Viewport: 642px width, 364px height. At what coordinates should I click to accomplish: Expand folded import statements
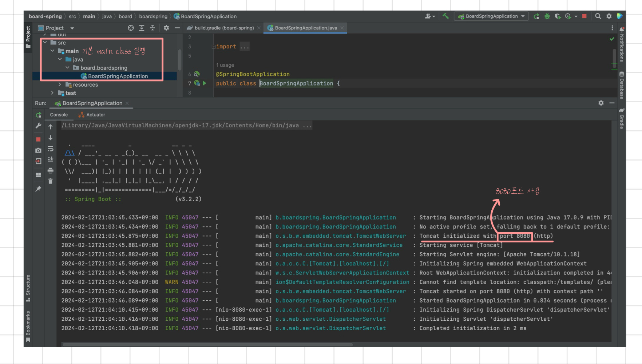tap(214, 47)
